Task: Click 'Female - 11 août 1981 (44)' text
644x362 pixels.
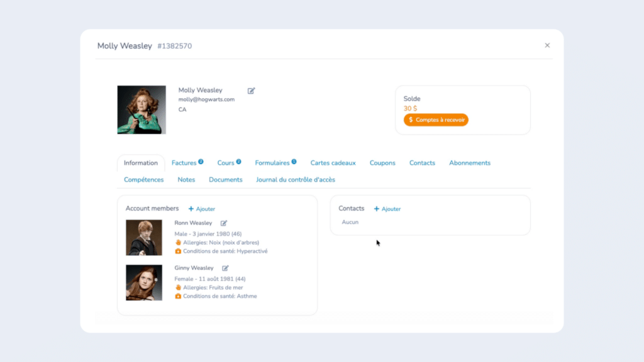Action: (x=210, y=279)
